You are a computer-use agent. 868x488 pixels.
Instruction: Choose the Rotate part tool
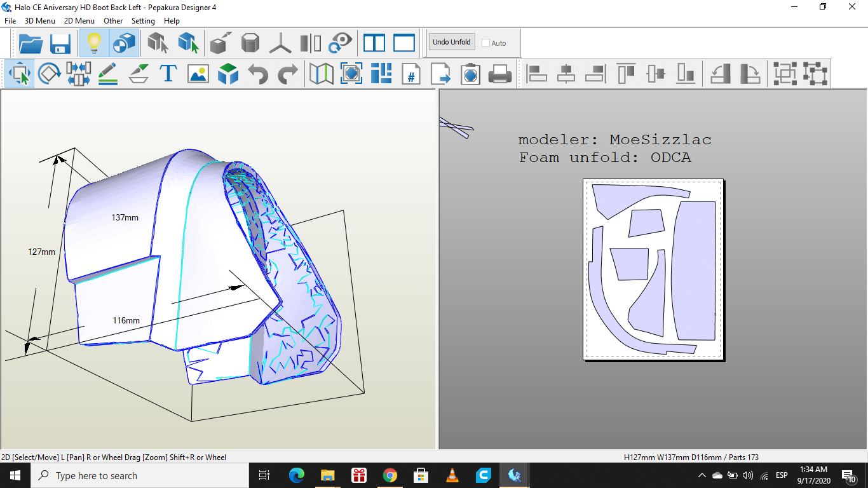point(49,74)
